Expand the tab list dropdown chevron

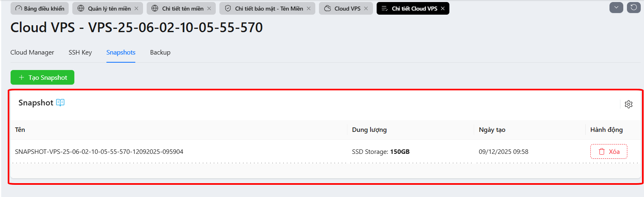coord(616,7)
